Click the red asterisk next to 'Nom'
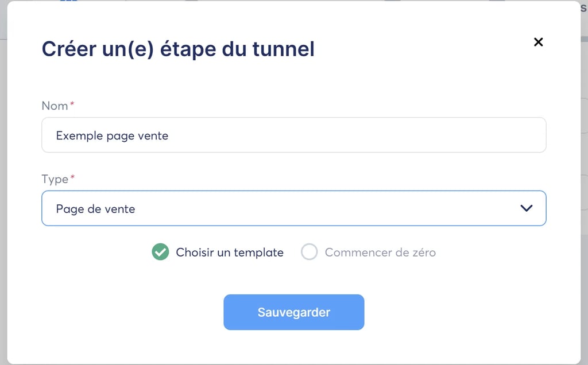The image size is (588, 365). click(x=71, y=103)
